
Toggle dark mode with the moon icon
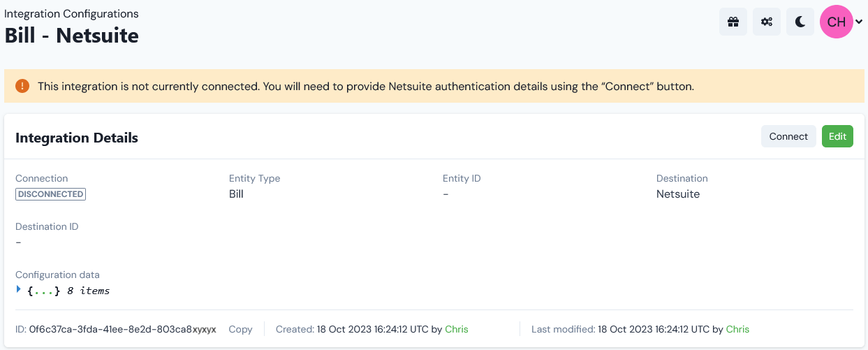(x=800, y=22)
